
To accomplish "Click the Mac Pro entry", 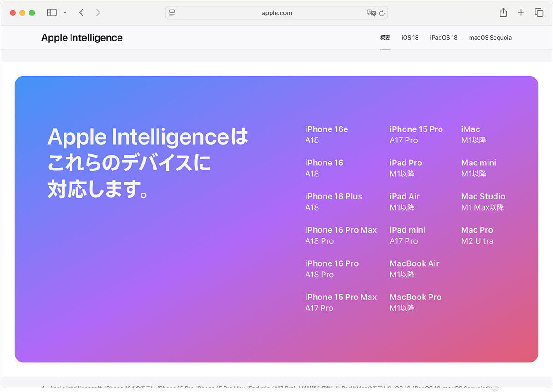I will tap(477, 230).
